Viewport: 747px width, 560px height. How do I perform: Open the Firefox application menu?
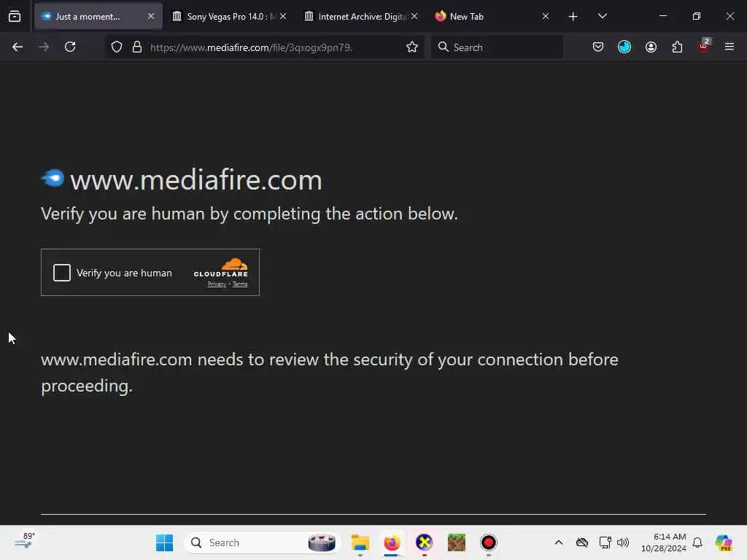(x=729, y=47)
